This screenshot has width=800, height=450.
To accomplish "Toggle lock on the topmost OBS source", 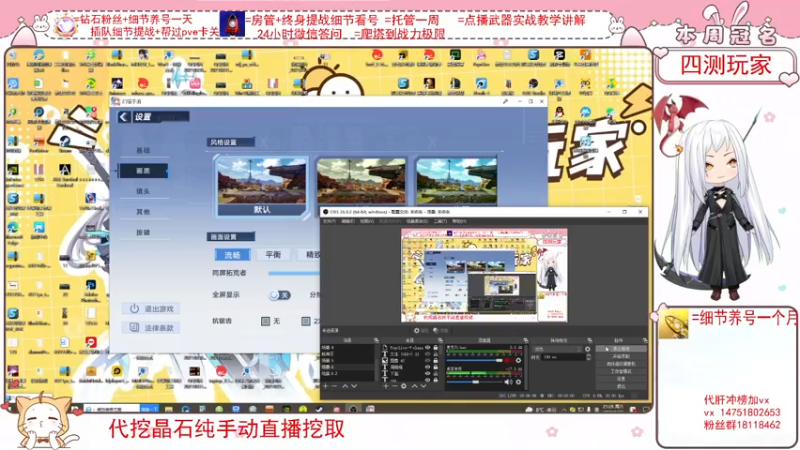I will 435,347.
